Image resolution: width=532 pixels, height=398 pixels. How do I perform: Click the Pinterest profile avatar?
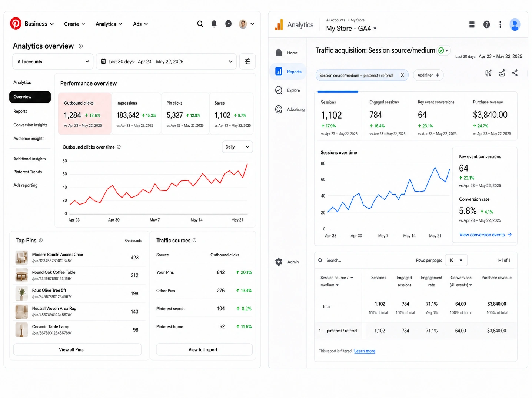(243, 24)
